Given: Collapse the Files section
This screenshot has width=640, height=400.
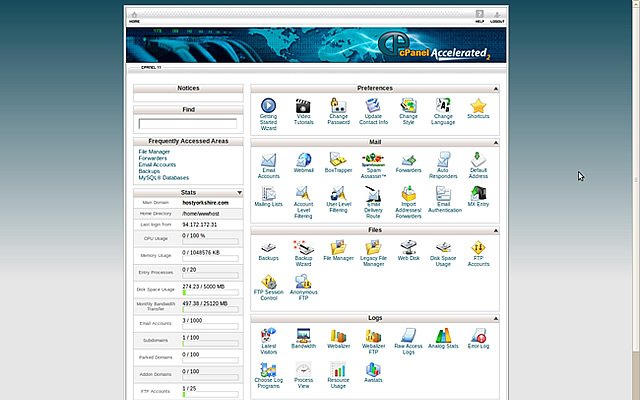Looking at the screenshot, I should [x=496, y=231].
